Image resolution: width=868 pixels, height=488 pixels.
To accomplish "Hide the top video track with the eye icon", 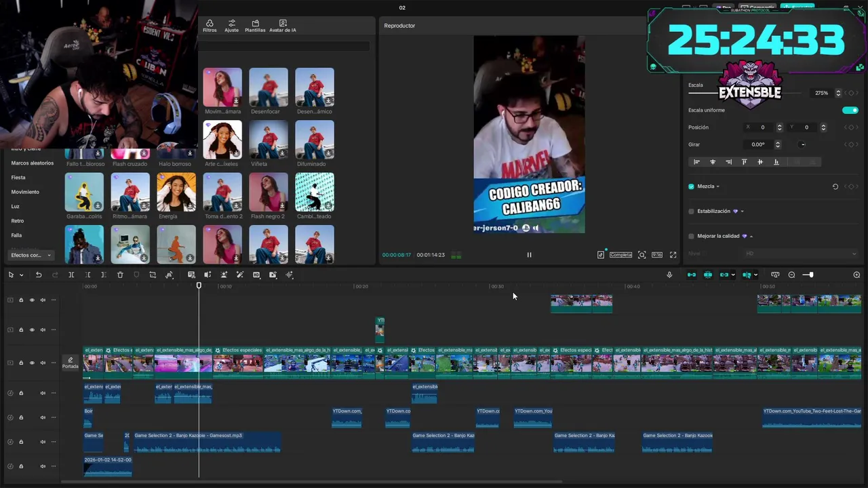I will tap(32, 300).
